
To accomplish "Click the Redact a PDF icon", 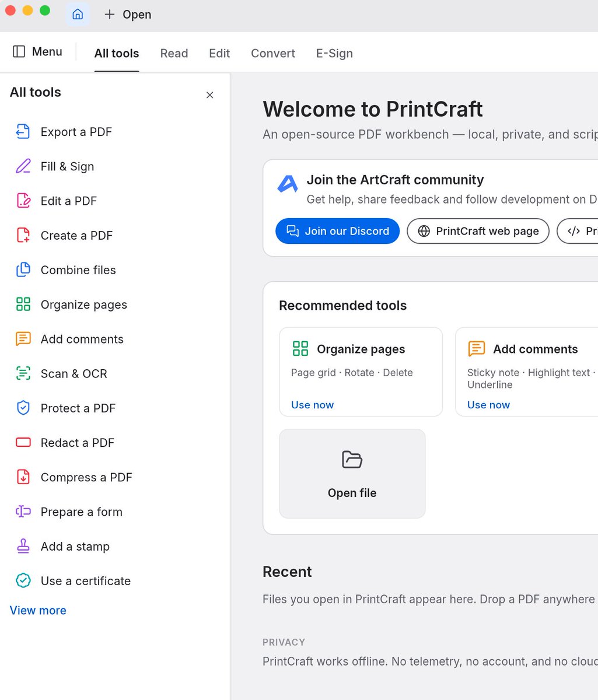I will [x=23, y=443].
